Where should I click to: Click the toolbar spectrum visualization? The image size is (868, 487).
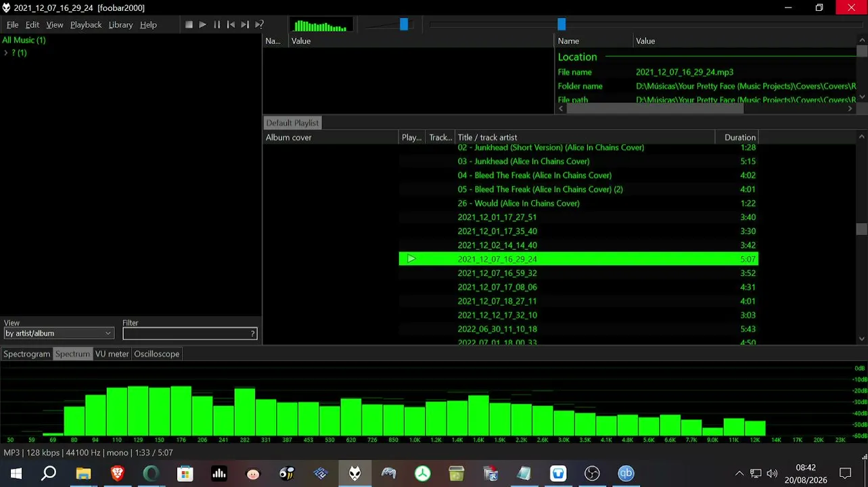click(321, 26)
